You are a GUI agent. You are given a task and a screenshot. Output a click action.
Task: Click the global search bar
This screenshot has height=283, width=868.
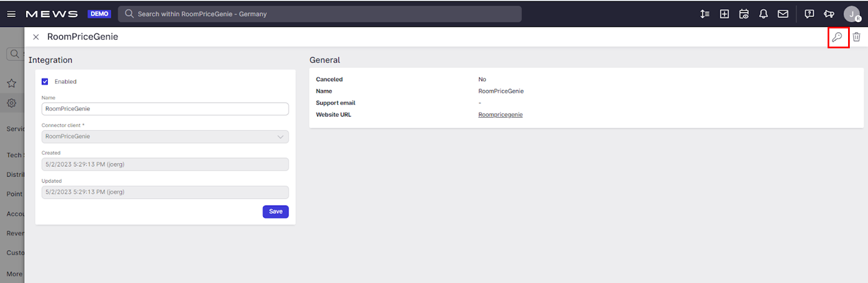pyautogui.click(x=319, y=14)
